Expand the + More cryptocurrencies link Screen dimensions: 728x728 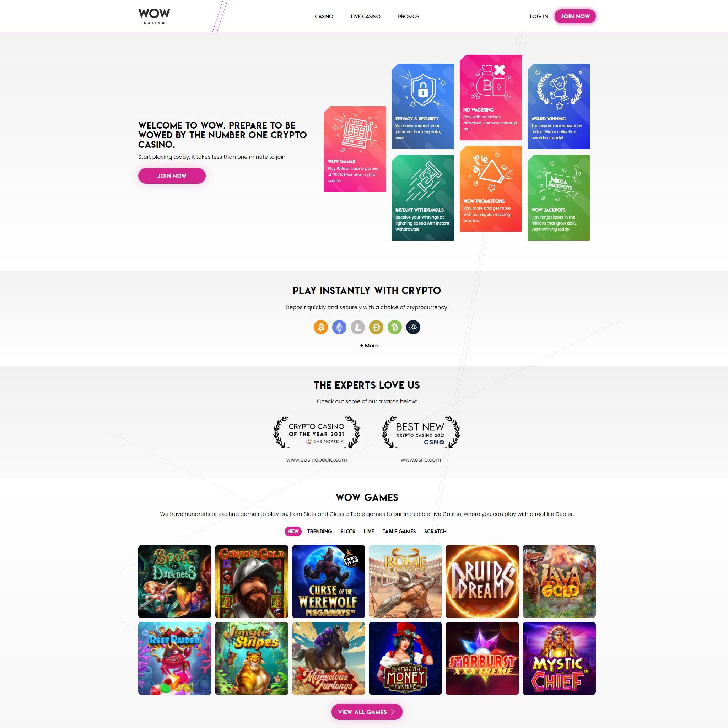369,346
